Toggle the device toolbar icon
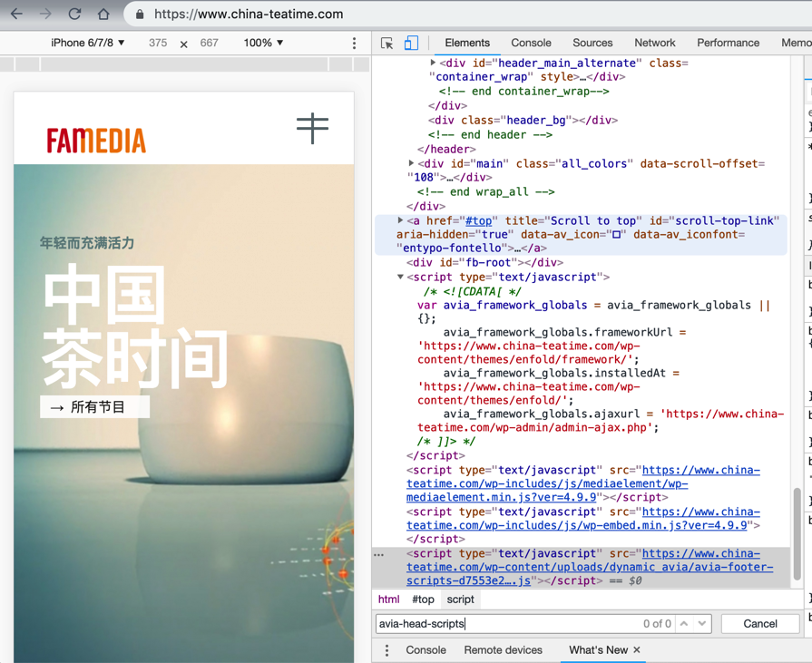 [x=411, y=44]
